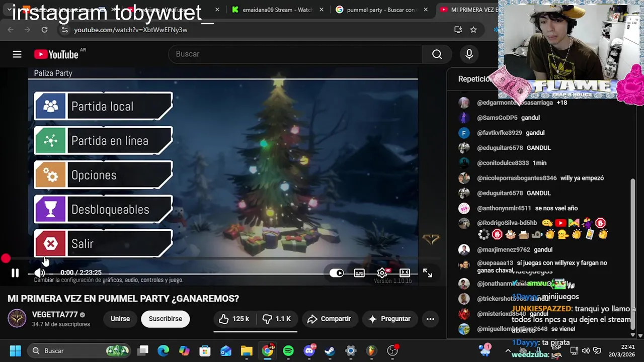The image size is (644, 362).
Task: Install or cast using the address bar screen icon
Action: point(458,30)
